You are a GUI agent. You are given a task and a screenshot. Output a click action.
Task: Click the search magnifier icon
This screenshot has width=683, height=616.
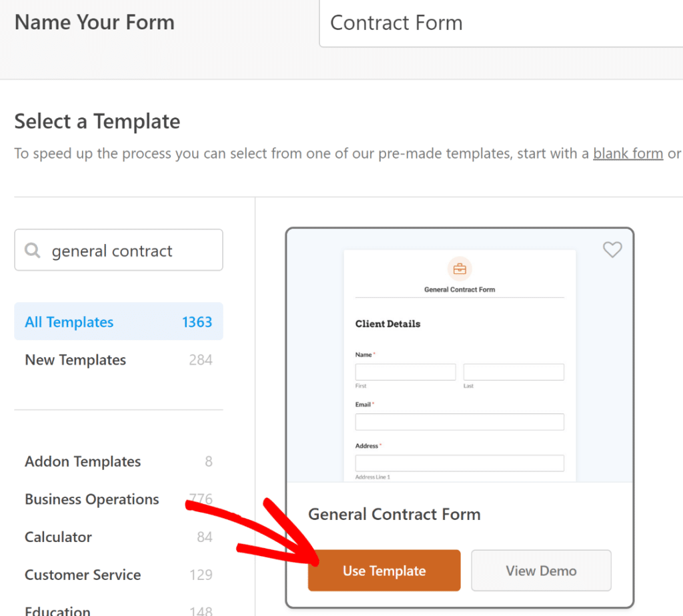click(32, 250)
